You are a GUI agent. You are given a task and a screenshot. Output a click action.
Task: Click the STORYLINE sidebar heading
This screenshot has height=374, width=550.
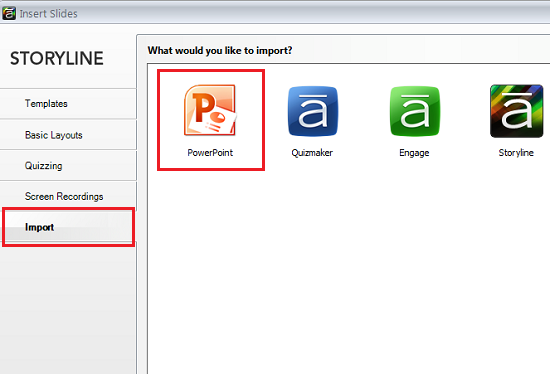(x=57, y=58)
